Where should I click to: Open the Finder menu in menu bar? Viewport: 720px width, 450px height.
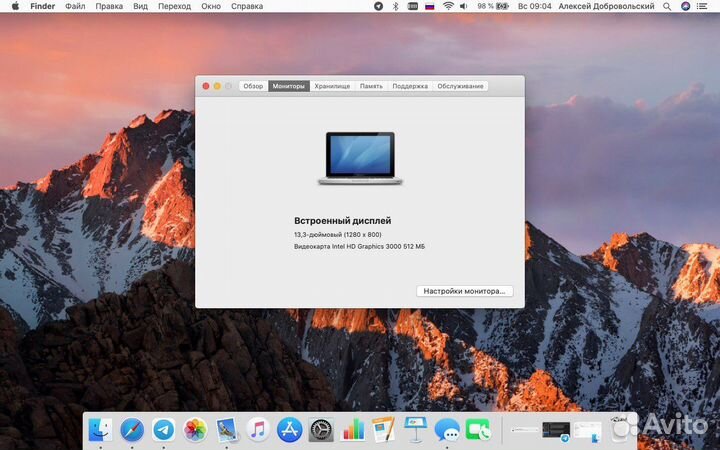coord(42,6)
